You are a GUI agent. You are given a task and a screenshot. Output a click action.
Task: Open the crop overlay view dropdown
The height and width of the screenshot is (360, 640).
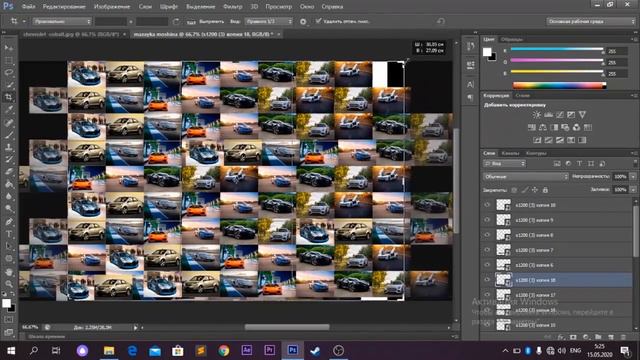click(269, 21)
